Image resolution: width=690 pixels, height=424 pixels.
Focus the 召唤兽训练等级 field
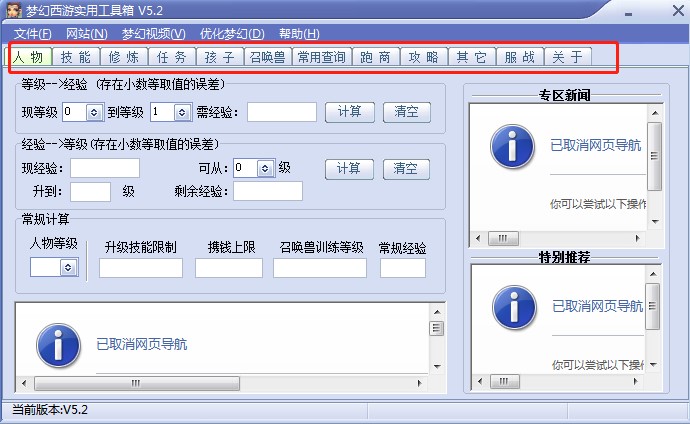point(320,268)
